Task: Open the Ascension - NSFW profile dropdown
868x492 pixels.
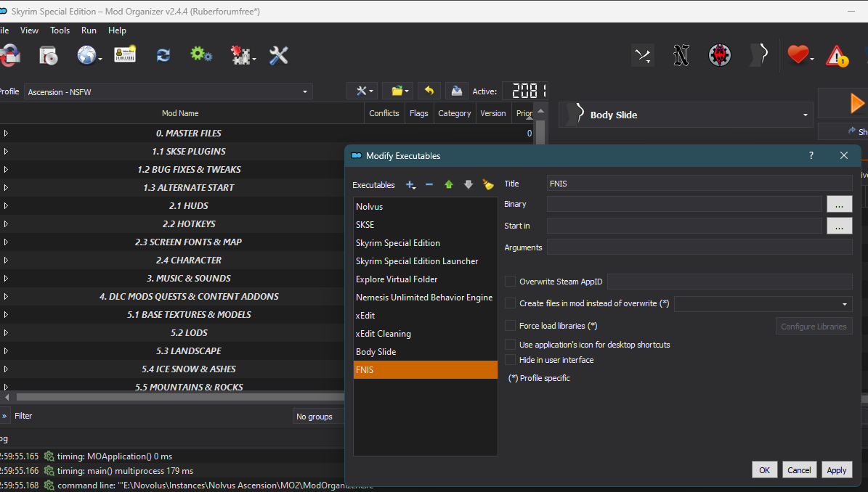Action: click(x=169, y=91)
